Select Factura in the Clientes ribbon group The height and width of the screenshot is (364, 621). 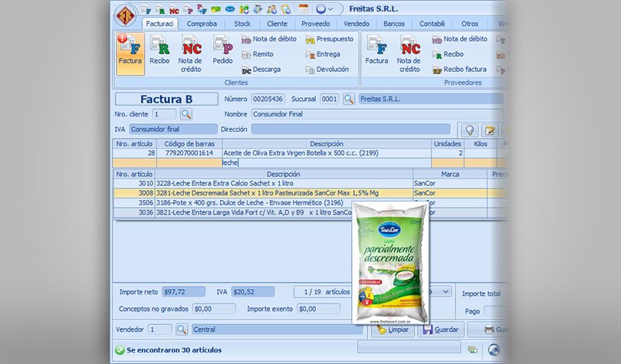coord(130,54)
